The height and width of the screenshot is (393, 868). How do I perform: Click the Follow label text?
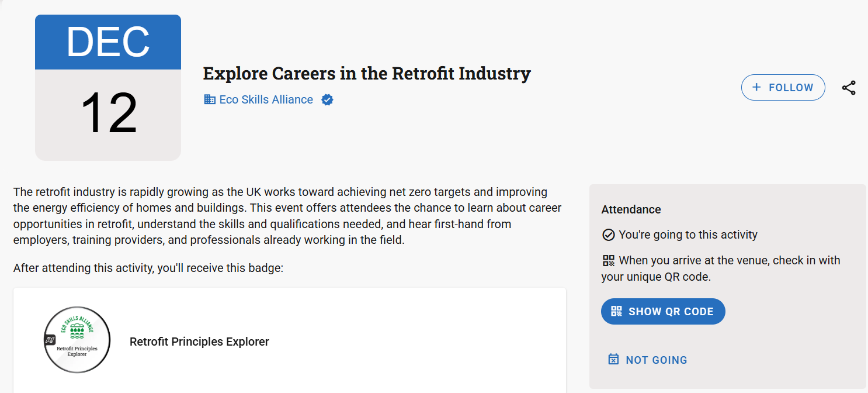(x=791, y=88)
